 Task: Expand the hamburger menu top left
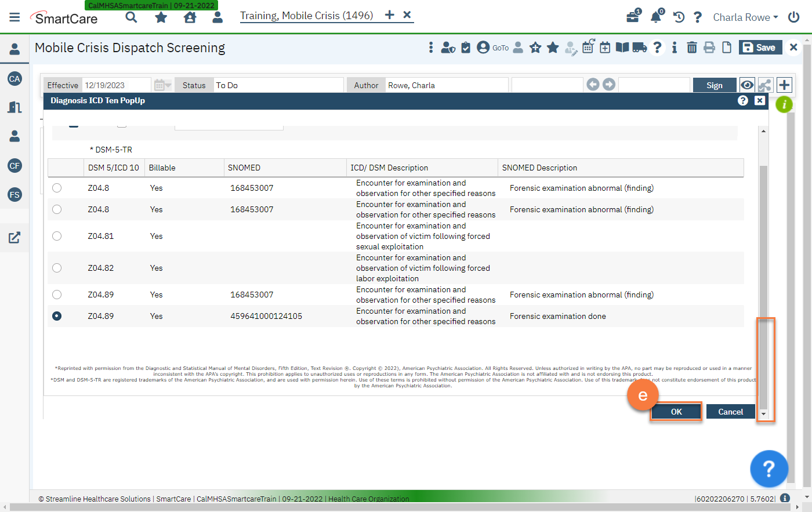(x=14, y=16)
